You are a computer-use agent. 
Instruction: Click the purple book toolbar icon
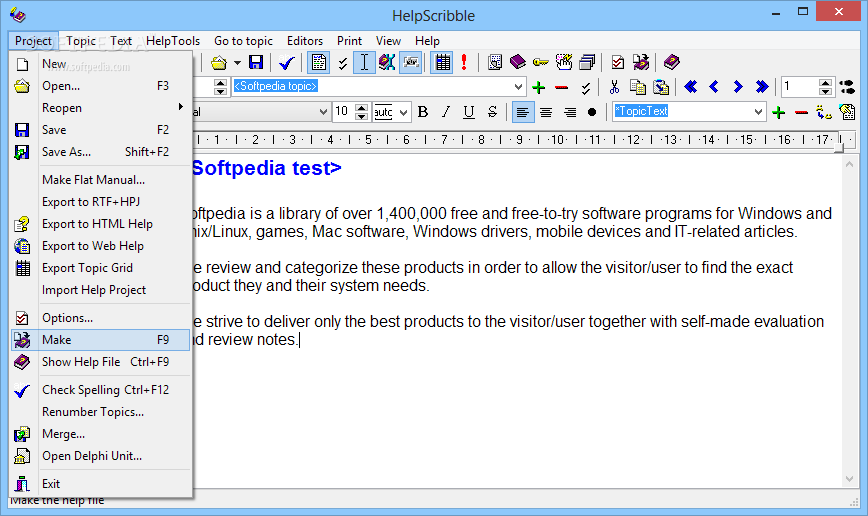(518, 62)
